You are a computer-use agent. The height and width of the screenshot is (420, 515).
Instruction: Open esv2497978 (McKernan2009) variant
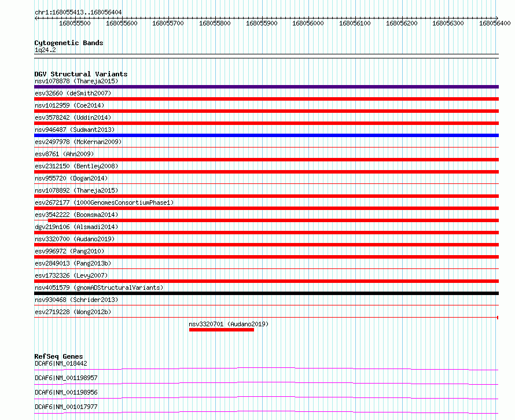click(x=78, y=142)
